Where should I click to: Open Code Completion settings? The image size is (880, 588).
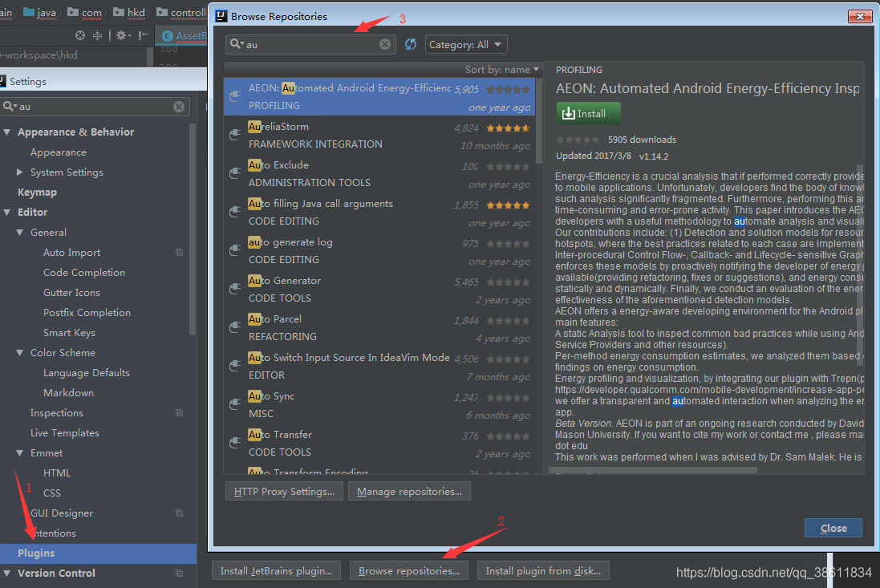click(x=84, y=273)
